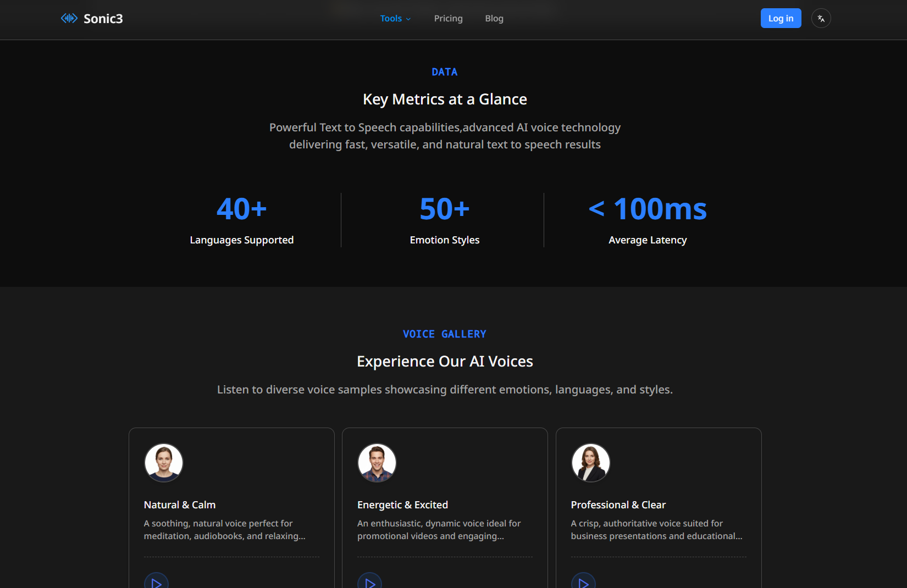Click the Professional & Clear card title
This screenshot has width=907, height=588.
click(618, 504)
